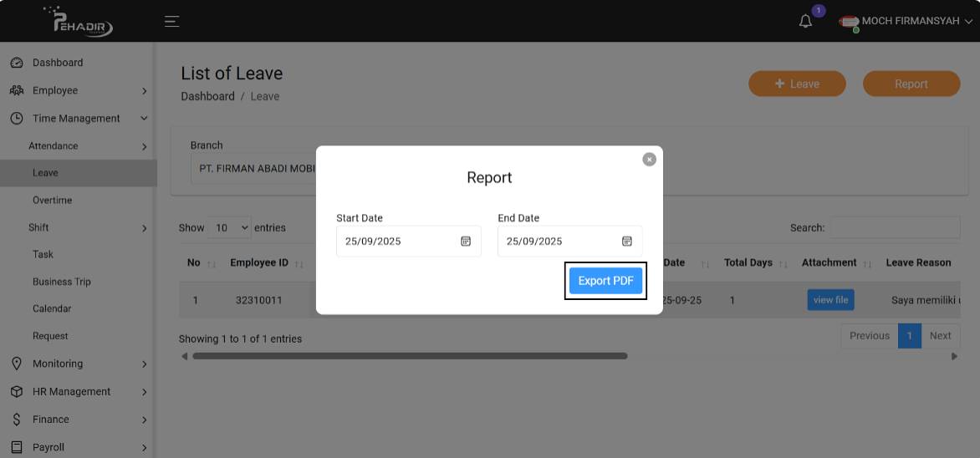This screenshot has width=980, height=458.
Task: Click the Finance dollar sign icon
Action: 16,420
